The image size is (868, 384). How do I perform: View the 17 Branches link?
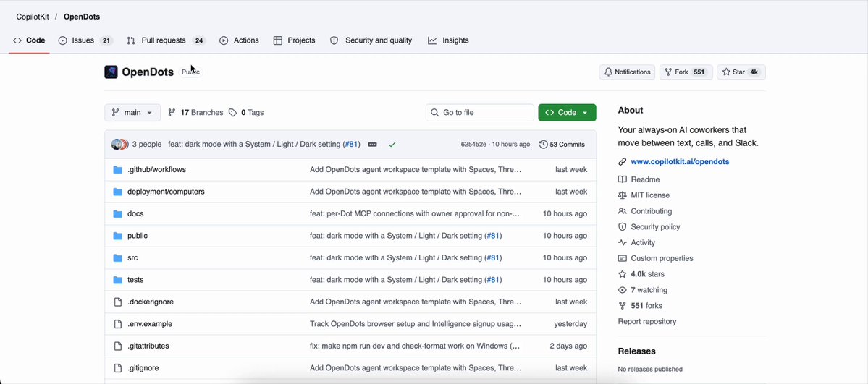[195, 112]
